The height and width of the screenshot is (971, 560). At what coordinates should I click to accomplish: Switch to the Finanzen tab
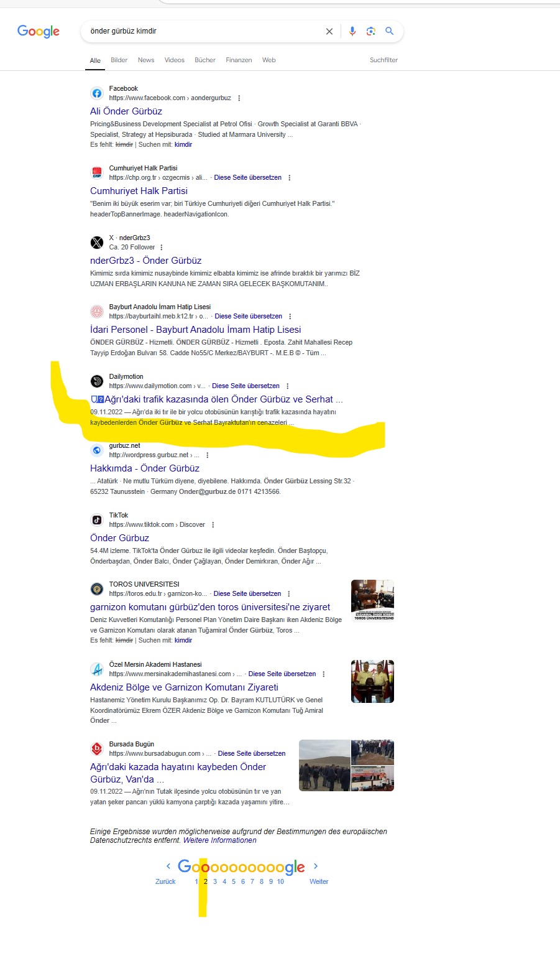click(239, 60)
